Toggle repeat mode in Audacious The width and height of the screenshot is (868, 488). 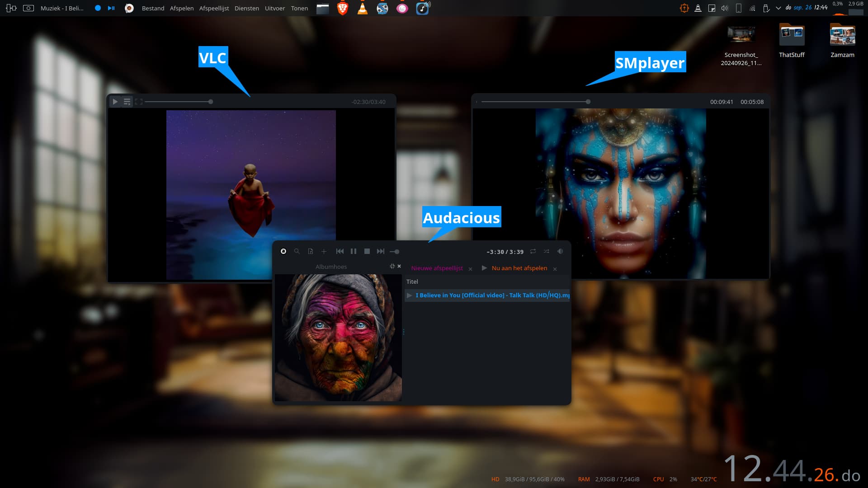pyautogui.click(x=533, y=251)
